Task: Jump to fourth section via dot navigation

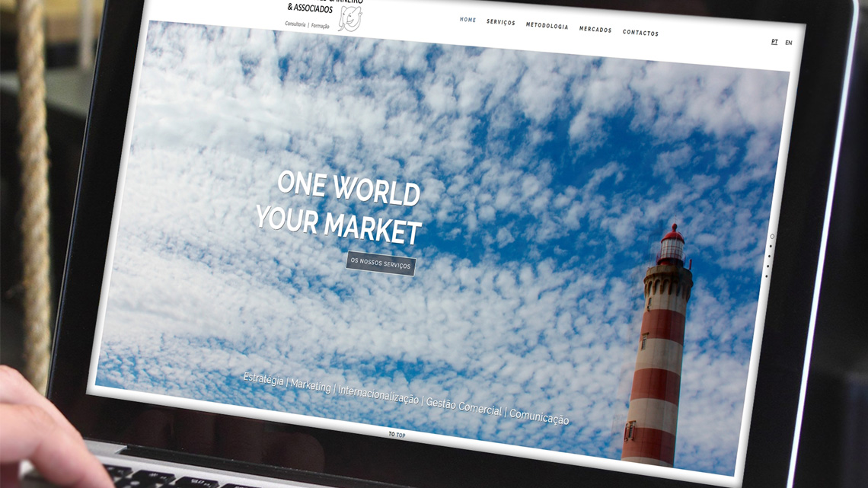Action: 767,266
